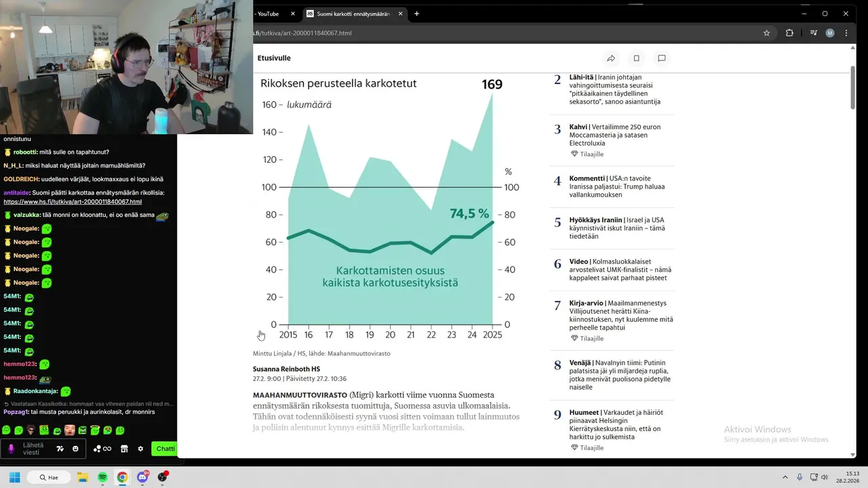The height and width of the screenshot is (488, 868).
Task: Open the chat shop storefront icon
Action: [124, 449]
